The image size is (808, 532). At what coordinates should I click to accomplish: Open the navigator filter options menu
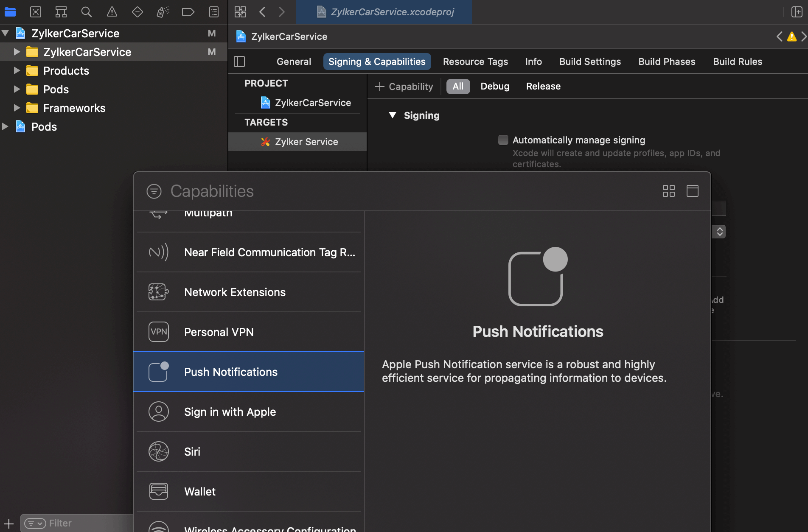pyautogui.click(x=35, y=524)
